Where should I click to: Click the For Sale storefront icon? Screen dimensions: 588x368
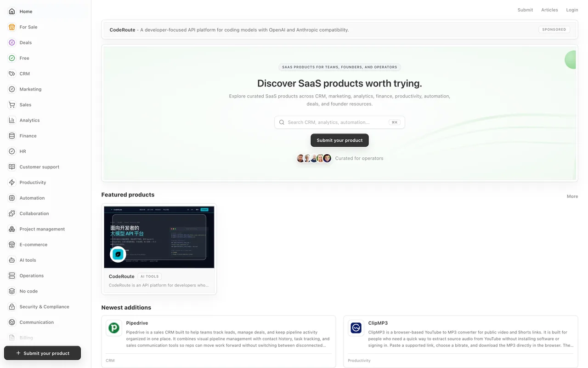tap(12, 27)
